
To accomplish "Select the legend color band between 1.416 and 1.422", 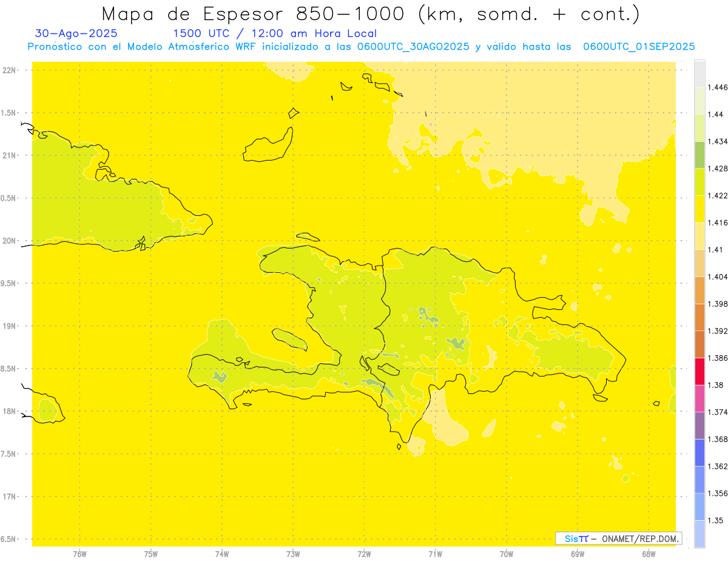I will pyautogui.click(x=699, y=209).
